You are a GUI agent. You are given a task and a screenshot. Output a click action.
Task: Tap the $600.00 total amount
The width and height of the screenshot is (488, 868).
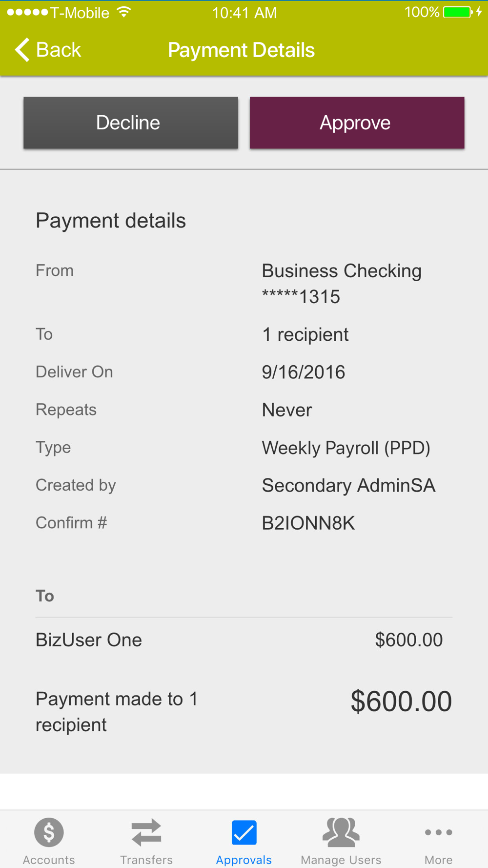point(401,702)
